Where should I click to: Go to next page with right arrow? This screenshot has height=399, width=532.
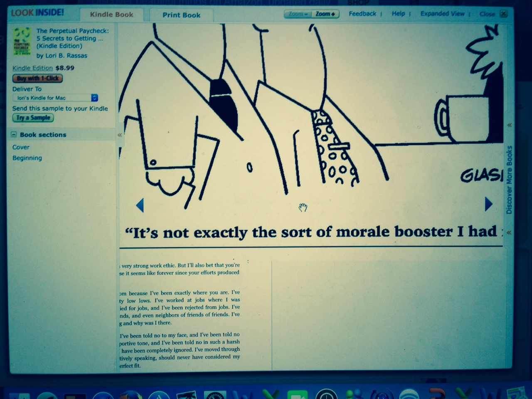pos(489,204)
